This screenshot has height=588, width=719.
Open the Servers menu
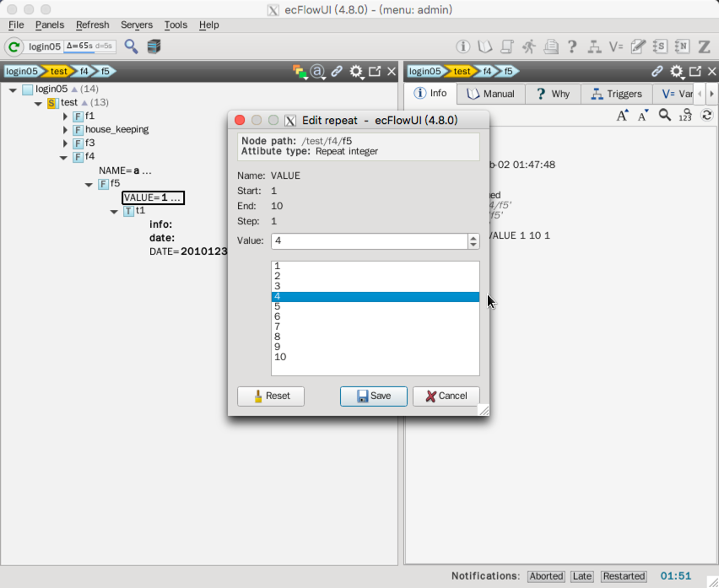pyautogui.click(x=137, y=24)
